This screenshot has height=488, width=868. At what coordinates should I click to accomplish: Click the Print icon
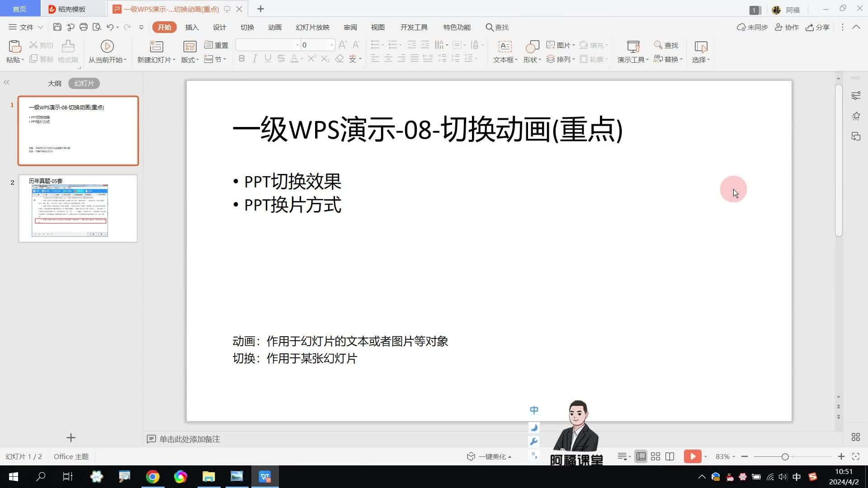(x=83, y=27)
